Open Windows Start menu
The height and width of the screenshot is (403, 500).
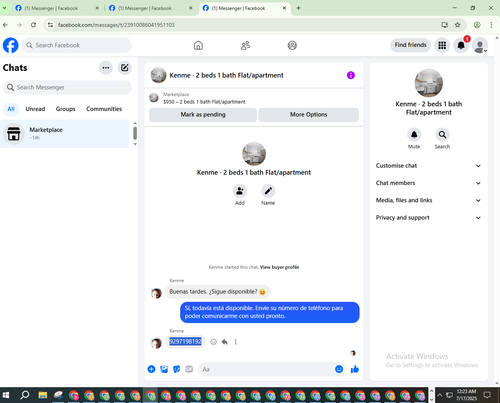coord(6,395)
